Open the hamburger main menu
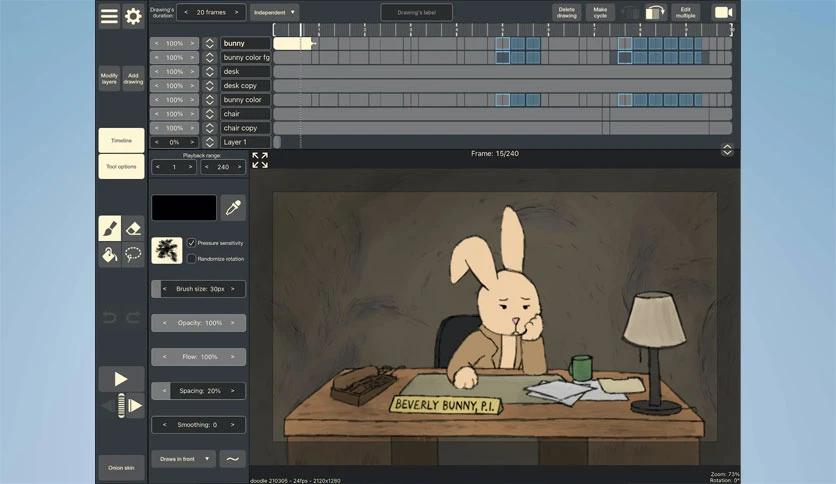 109,17
